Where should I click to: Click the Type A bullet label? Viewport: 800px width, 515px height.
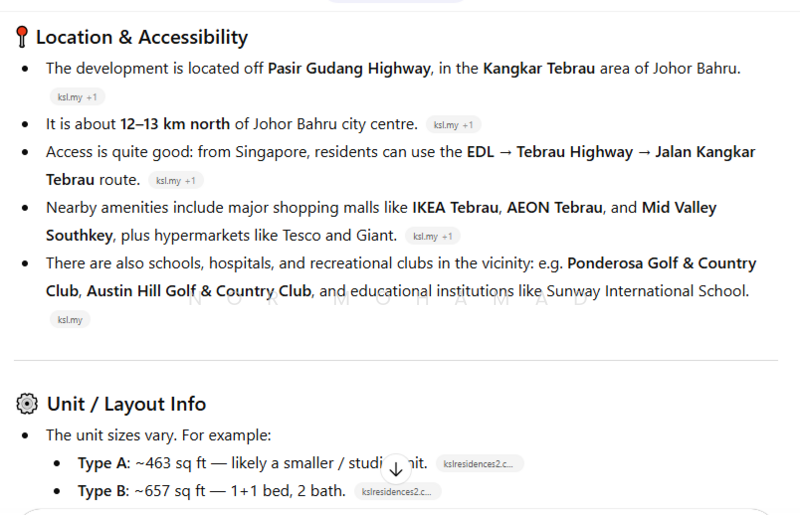click(x=103, y=464)
